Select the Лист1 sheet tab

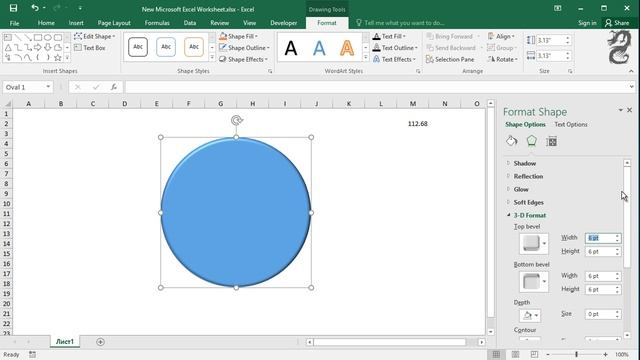[65, 342]
